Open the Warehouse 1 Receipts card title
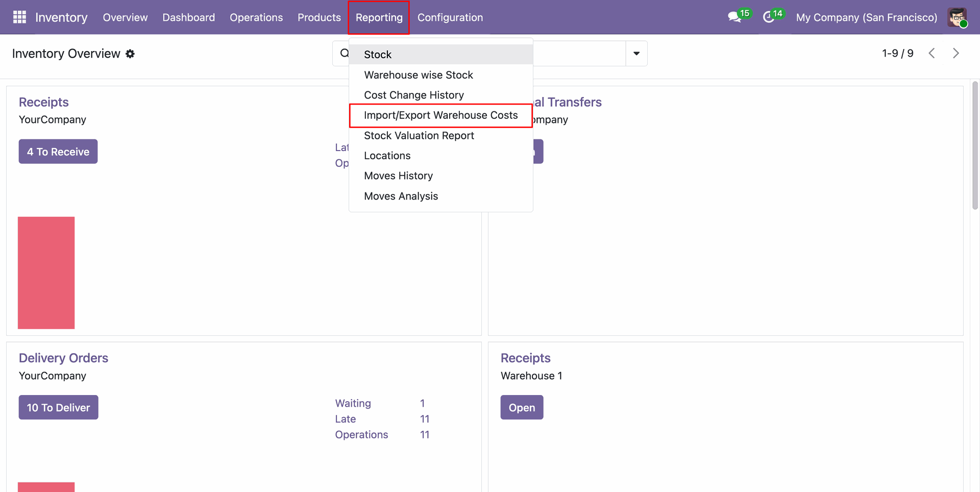Viewport: 980px width, 492px height. (525, 358)
